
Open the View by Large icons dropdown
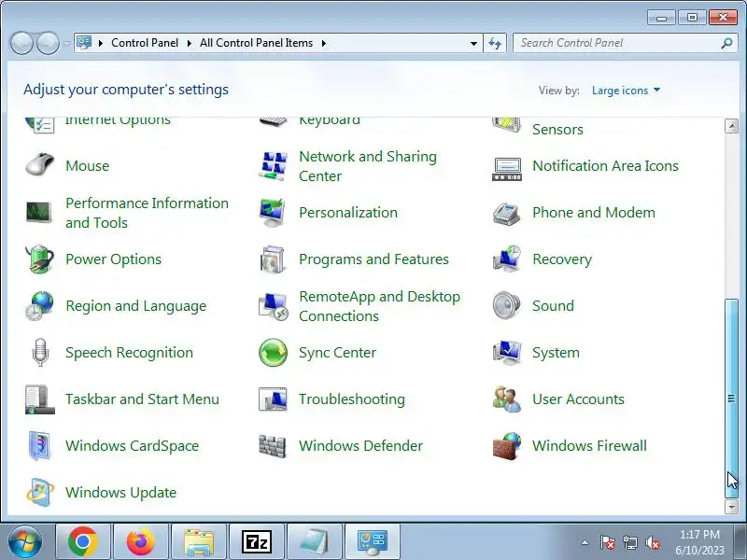coord(626,91)
